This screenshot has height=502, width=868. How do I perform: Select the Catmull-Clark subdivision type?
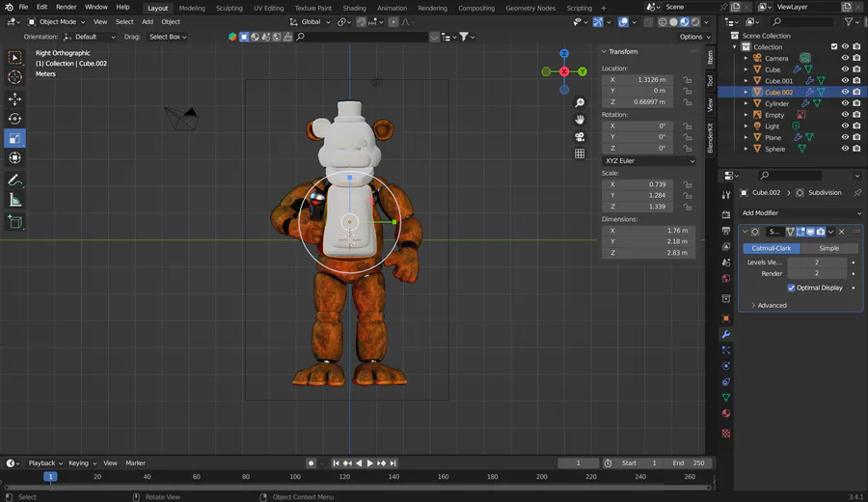point(772,248)
